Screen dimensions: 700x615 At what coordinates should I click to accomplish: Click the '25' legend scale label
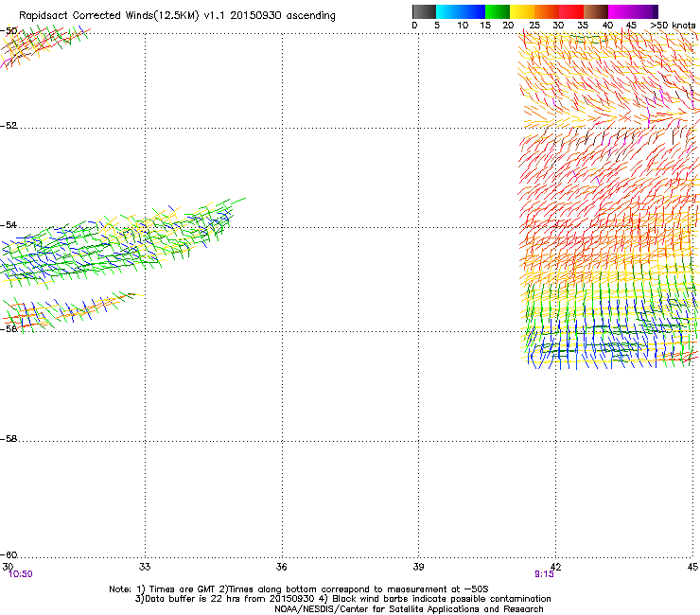[x=534, y=26]
